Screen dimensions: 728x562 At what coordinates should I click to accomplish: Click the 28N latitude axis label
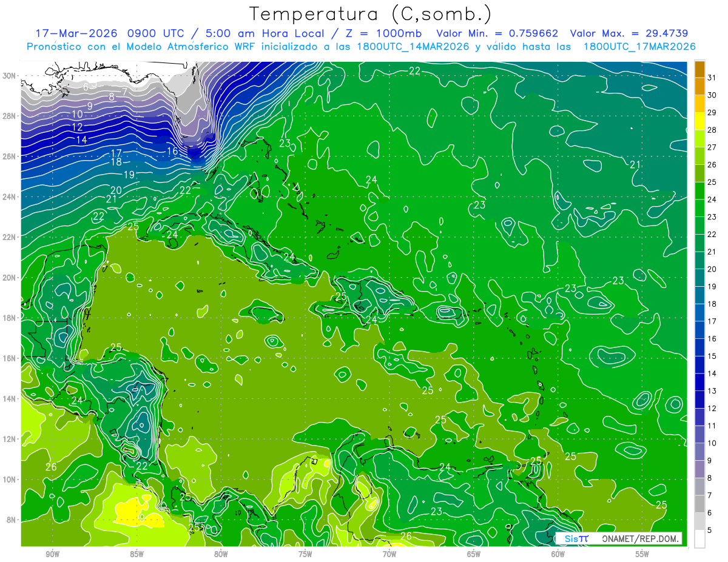click(10, 116)
